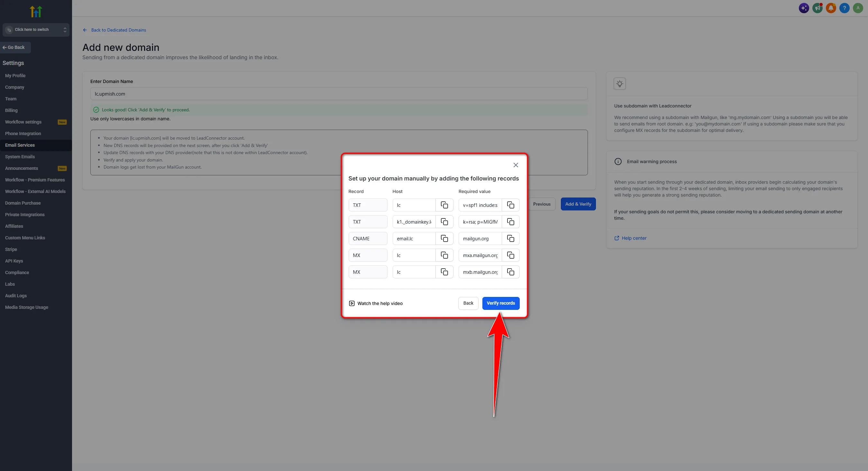Expand the account switcher dropdown

point(36,30)
